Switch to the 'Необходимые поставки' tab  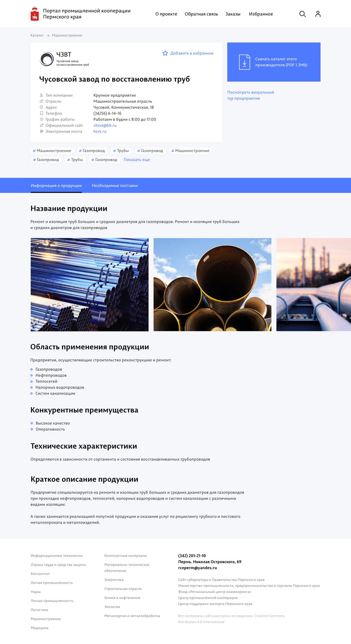click(115, 186)
